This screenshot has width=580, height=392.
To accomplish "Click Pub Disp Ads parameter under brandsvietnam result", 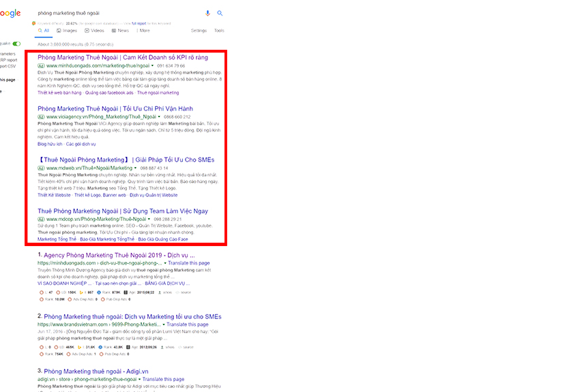I will pyautogui.click(x=114, y=355).
